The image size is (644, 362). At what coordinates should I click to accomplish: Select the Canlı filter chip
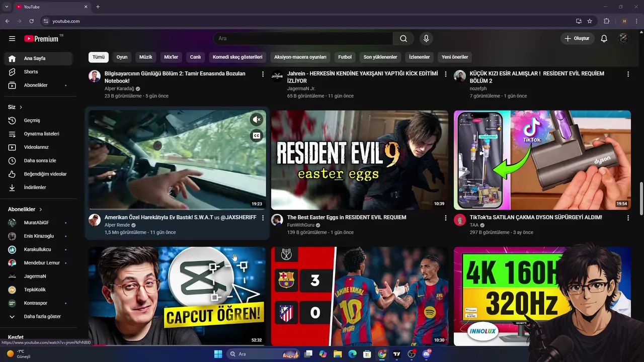(x=195, y=57)
